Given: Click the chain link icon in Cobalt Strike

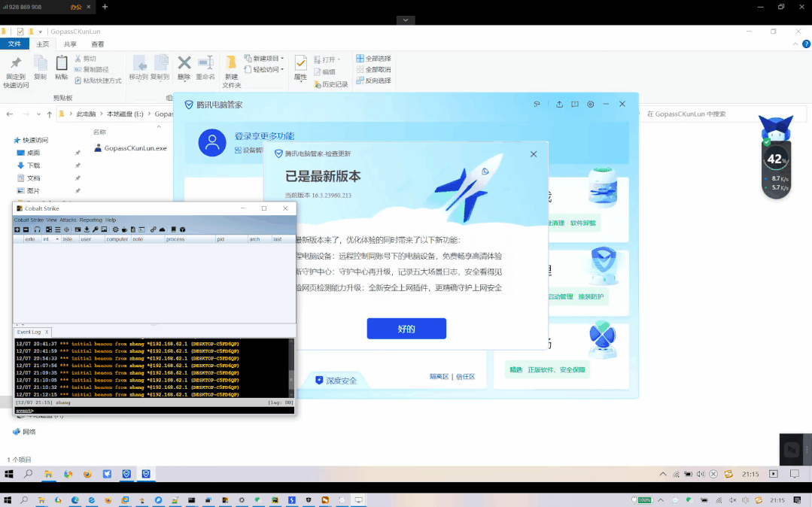Looking at the screenshot, I should pyautogui.click(x=154, y=229).
